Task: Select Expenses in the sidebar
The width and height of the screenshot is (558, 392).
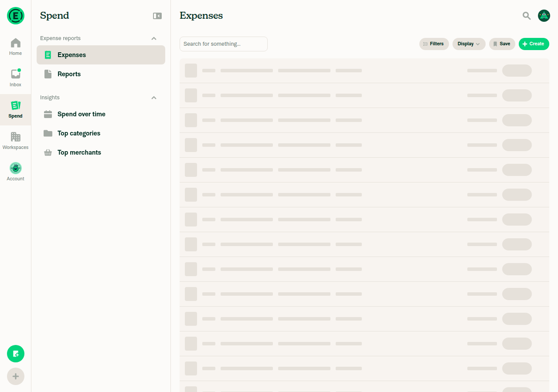Action: pyautogui.click(x=101, y=55)
